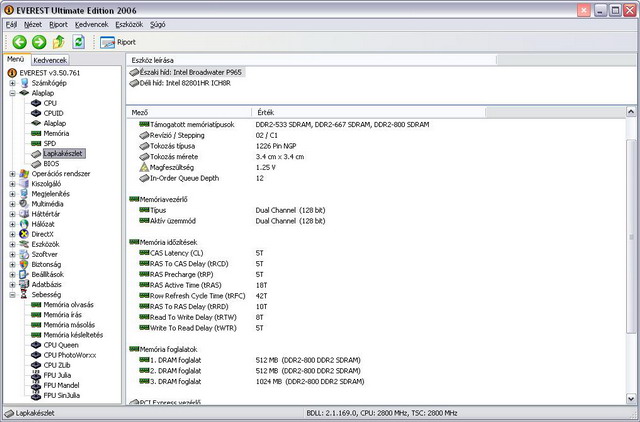This screenshot has height=422, width=640.
Task: Select the CPUID chip icon
Action: 36,113
